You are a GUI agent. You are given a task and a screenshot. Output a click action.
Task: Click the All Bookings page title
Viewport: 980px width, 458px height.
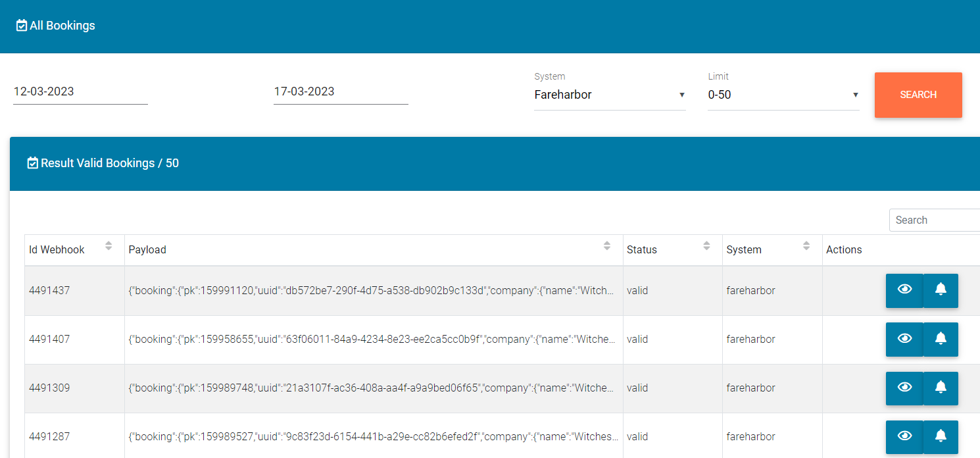(x=62, y=26)
